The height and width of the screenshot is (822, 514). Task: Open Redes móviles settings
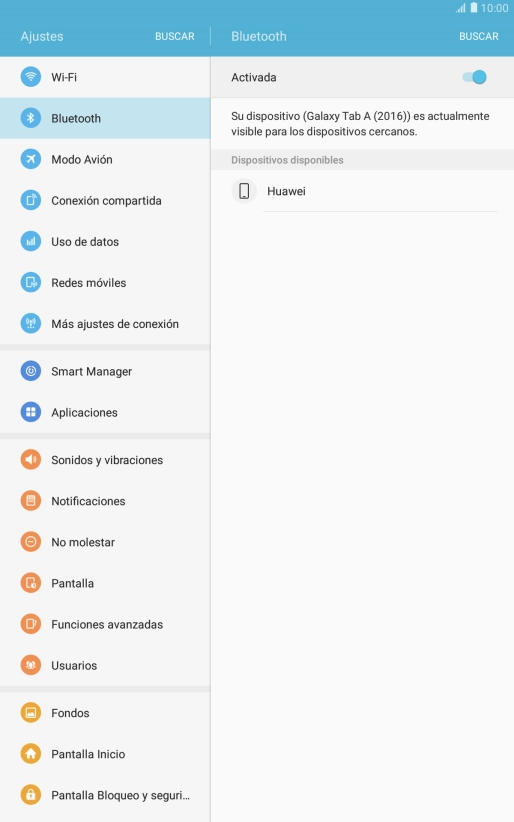[x=105, y=283]
